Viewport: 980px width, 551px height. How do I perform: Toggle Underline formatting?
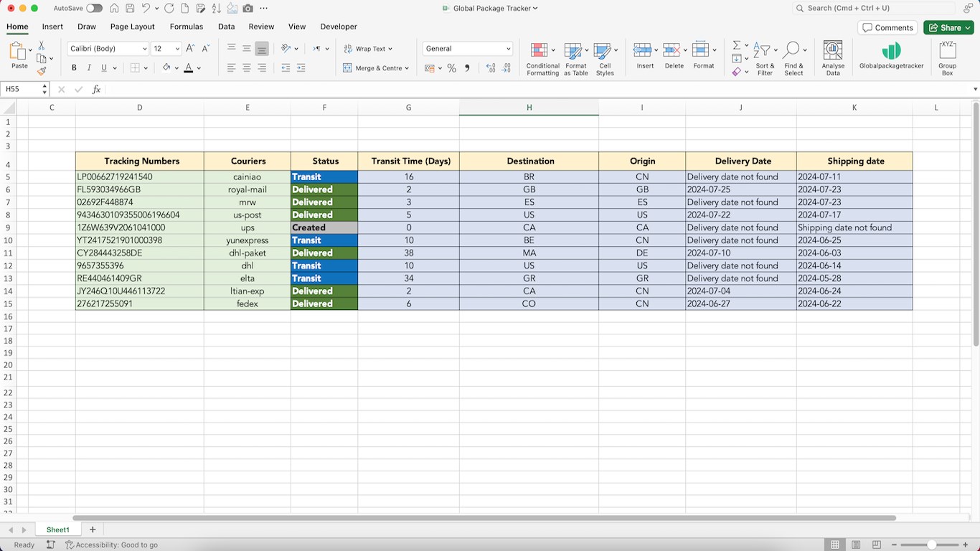104,68
